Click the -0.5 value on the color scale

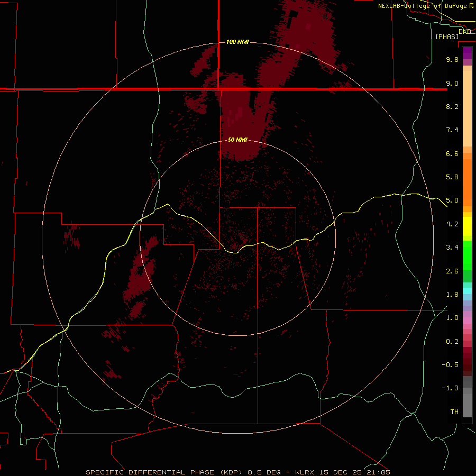click(450, 365)
